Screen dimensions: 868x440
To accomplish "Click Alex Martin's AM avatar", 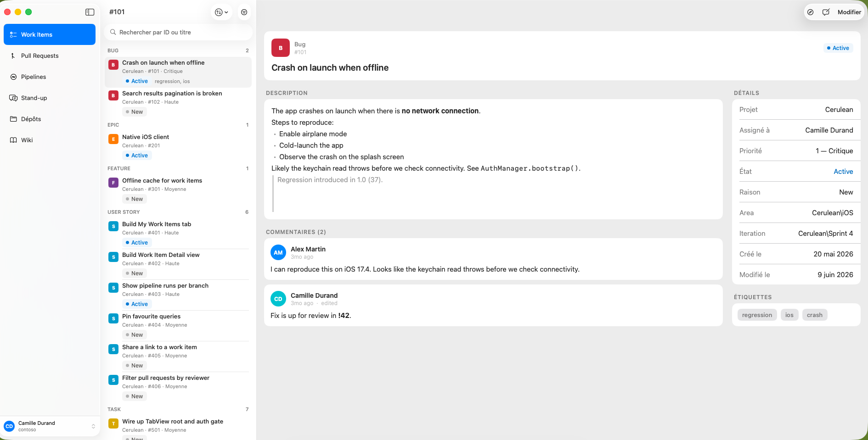I will tap(278, 253).
